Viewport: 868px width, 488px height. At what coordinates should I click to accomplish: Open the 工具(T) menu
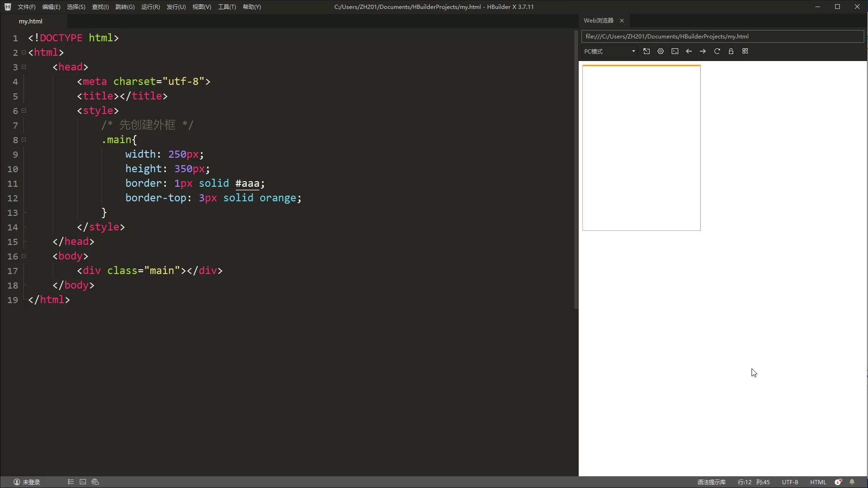click(x=227, y=7)
